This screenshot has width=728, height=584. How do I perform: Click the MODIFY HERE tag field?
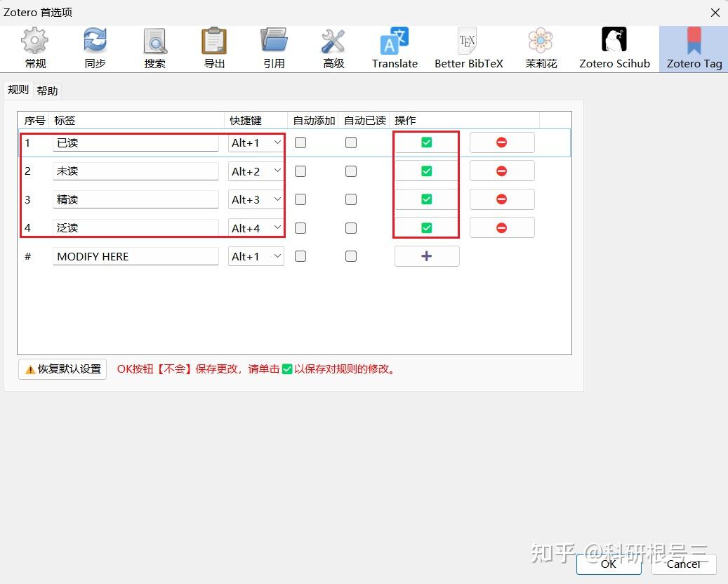135,256
